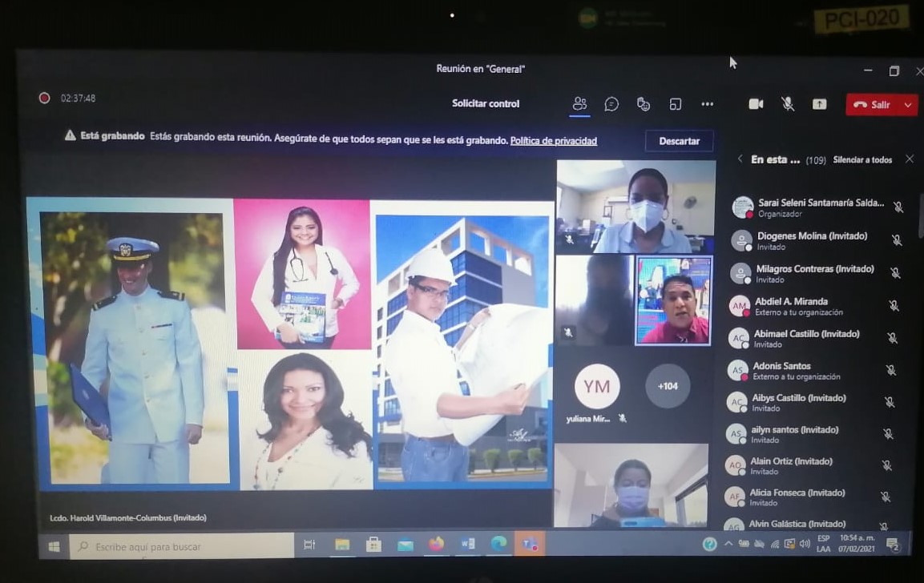Click Silenciar a todos
This screenshot has height=583, width=924.
(x=862, y=159)
